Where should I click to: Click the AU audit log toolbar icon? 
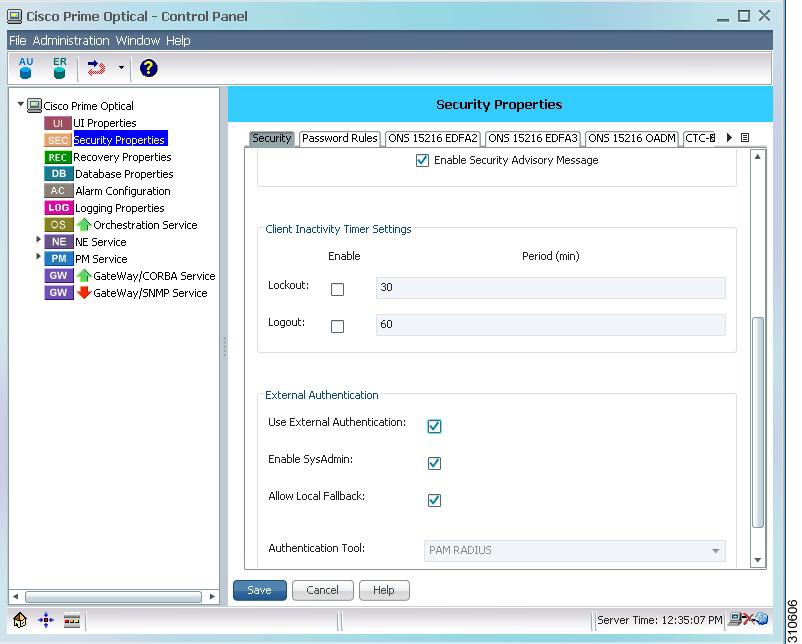coord(26,68)
